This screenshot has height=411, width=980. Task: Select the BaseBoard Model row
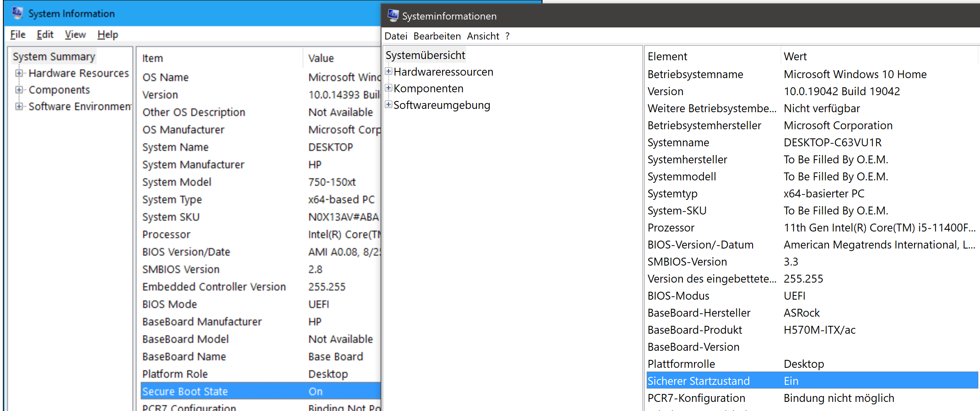click(x=261, y=339)
